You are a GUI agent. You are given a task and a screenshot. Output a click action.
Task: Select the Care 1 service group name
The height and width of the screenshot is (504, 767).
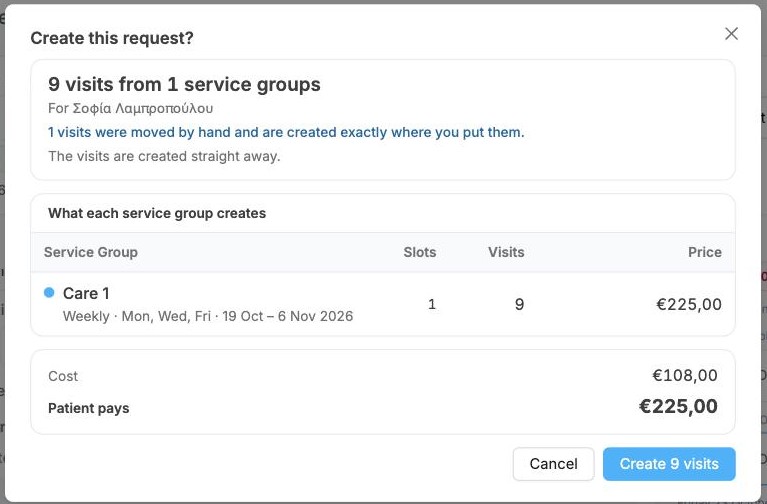(x=86, y=293)
